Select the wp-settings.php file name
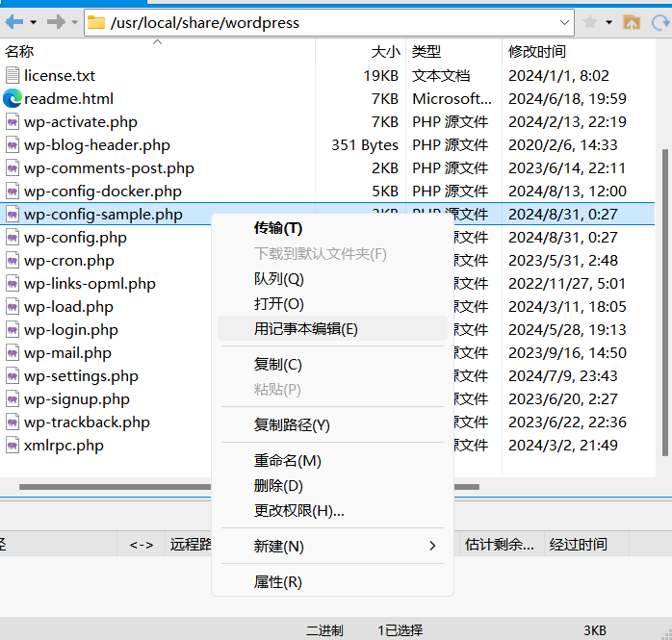This screenshot has width=672, height=640. pos(82,376)
